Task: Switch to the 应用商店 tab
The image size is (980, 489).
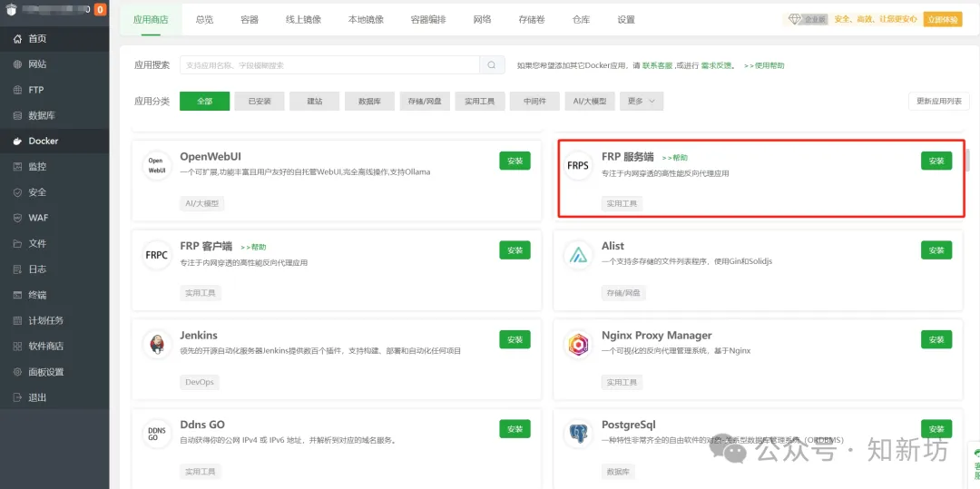Action: 151,19
